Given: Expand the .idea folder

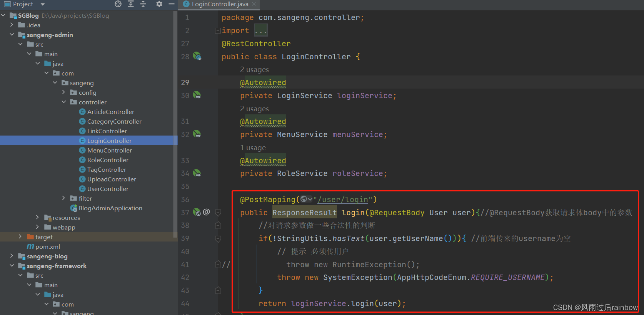Looking at the screenshot, I should pyautogui.click(x=12, y=25).
